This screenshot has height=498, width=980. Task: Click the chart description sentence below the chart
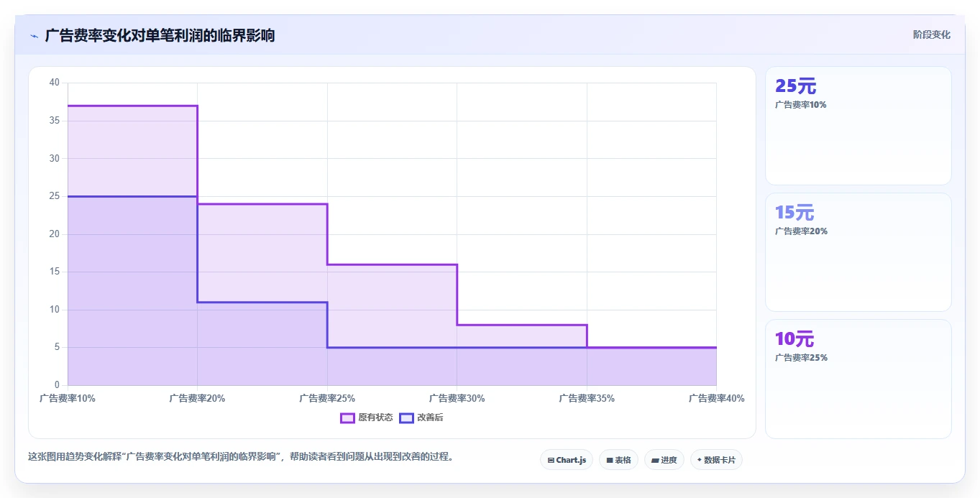240,456
